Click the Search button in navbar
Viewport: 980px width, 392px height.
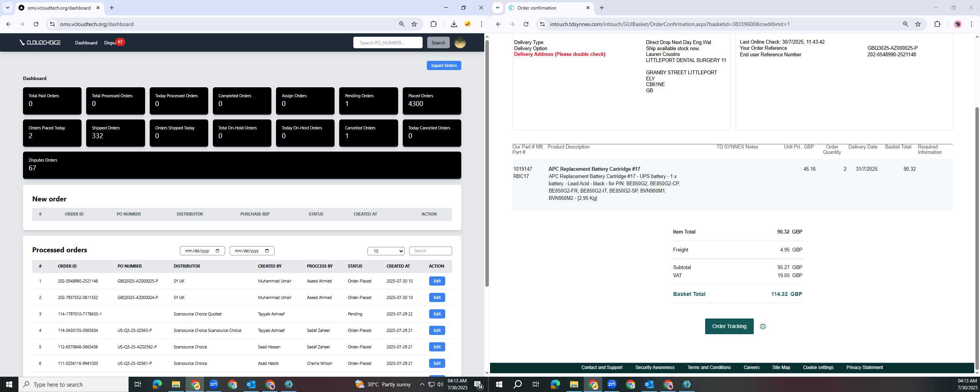click(438, 42)
